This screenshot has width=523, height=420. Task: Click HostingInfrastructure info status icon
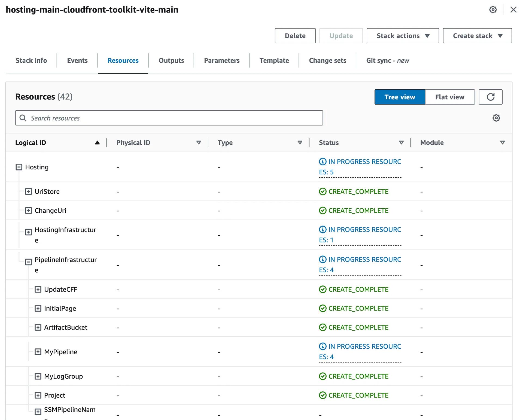click(x=323, y=229)
